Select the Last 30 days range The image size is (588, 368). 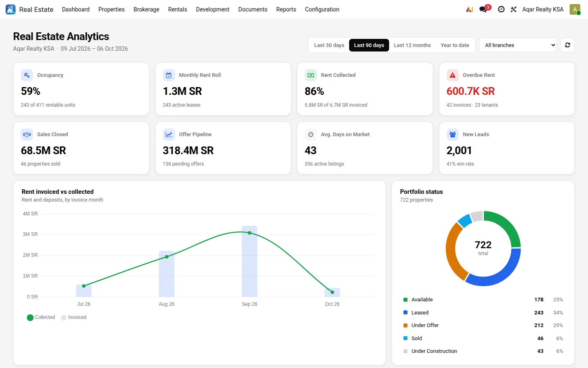[329, 45]
